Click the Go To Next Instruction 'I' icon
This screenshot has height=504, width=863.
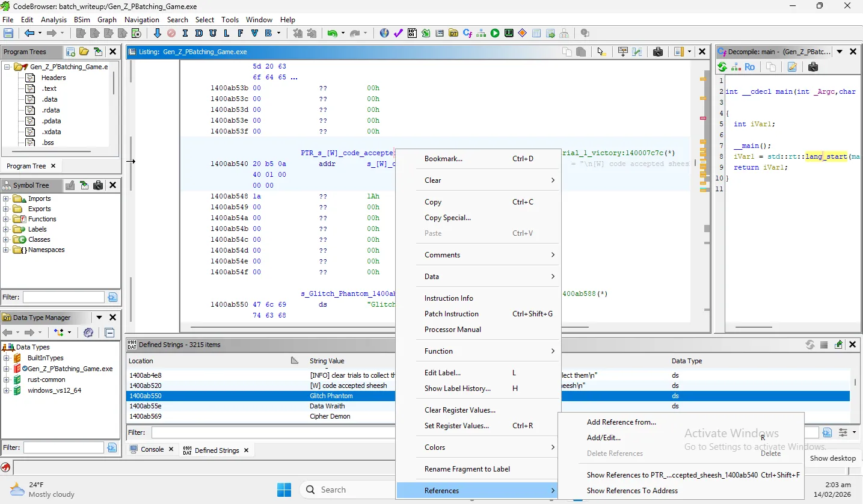[x=185, y=34]
